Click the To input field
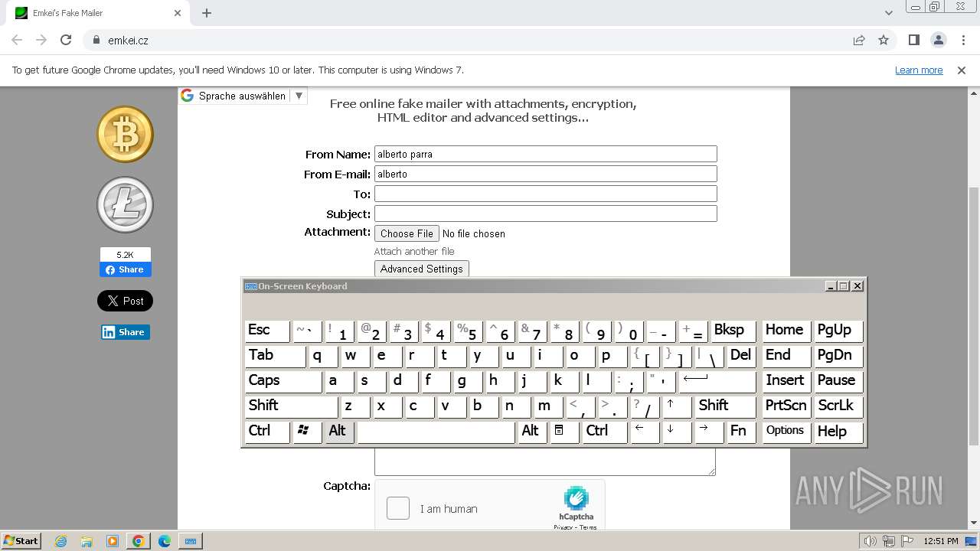The height and width of the screenshot is (551, 980). [545, 194]
